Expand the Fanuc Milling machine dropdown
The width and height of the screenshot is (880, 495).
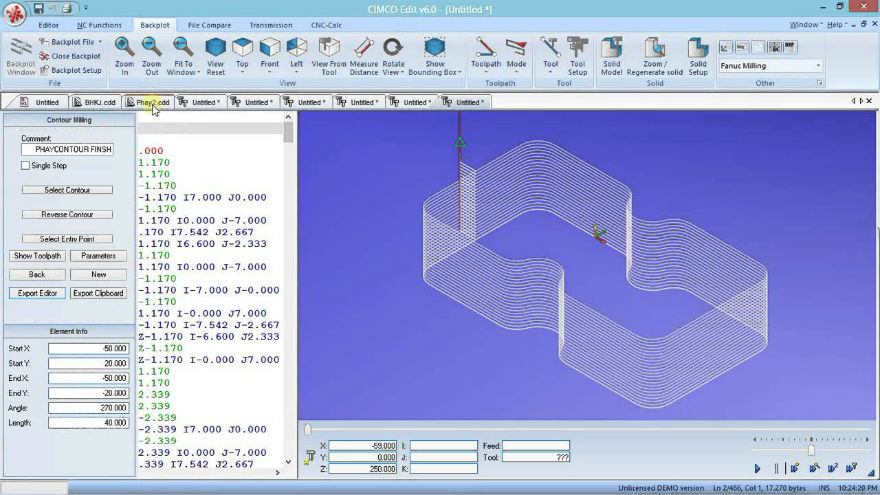tap(818, 66)
